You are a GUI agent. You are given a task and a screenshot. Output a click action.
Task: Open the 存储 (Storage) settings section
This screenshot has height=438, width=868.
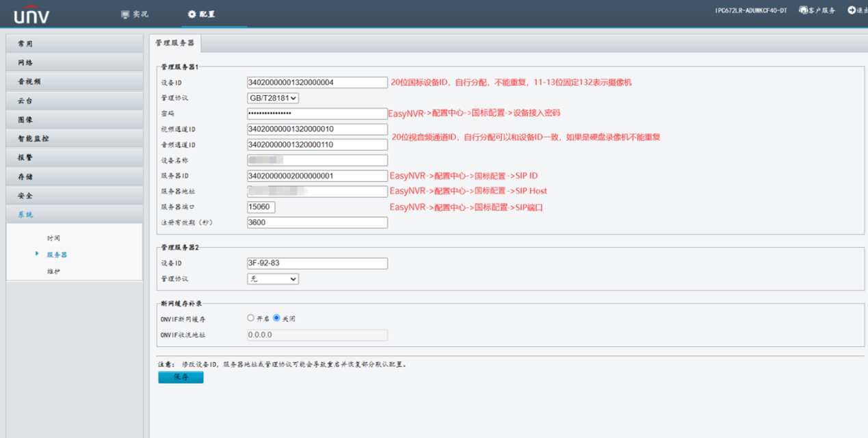pyautogui.click(x=41, y=177)
